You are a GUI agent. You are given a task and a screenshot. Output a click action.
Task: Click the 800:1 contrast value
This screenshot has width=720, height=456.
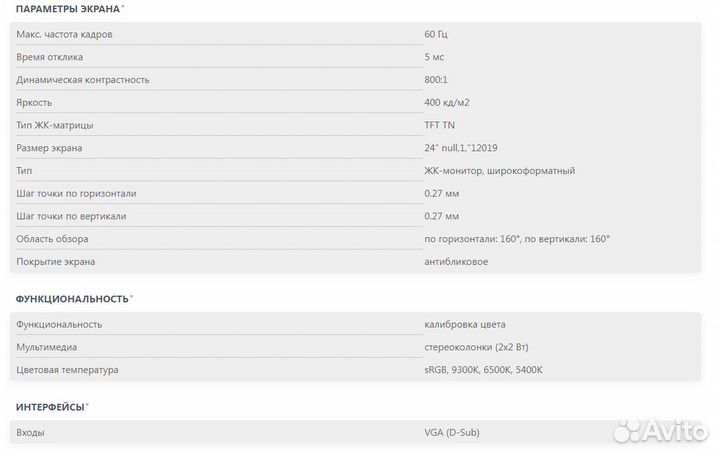437,80
